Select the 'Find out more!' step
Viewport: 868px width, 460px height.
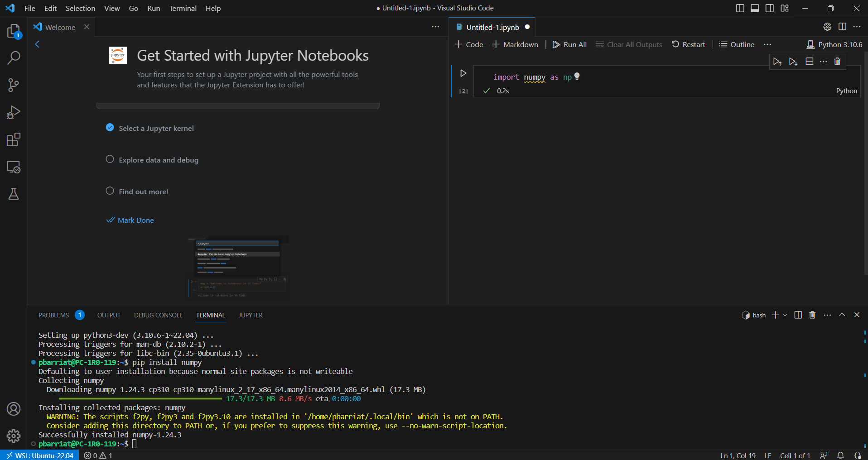point(143,192)
